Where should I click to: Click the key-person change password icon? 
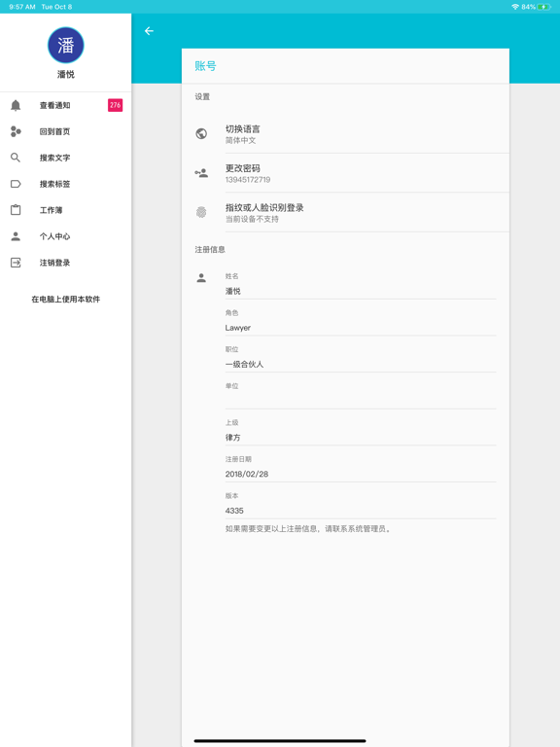coord(201,173)
